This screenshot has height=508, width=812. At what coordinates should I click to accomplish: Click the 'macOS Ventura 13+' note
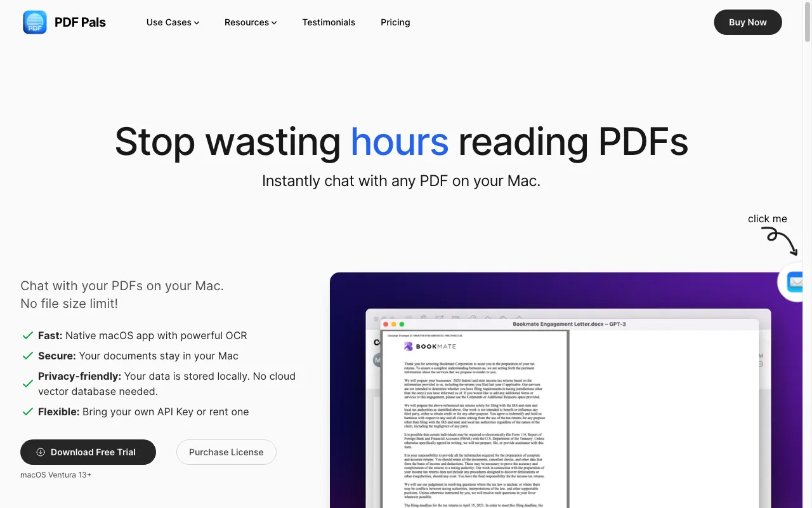[x=56, y=475]
